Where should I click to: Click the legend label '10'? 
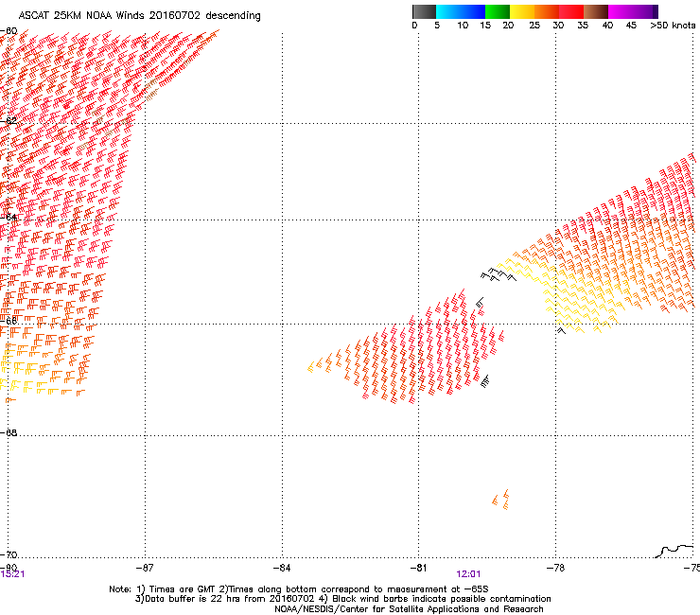pos(463,26)
